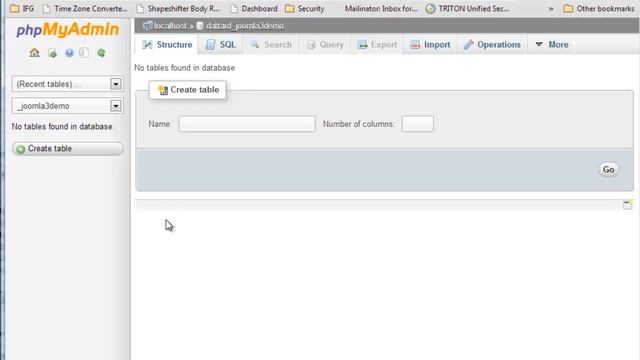Open the Other bookmarks folder

point(599,8)
